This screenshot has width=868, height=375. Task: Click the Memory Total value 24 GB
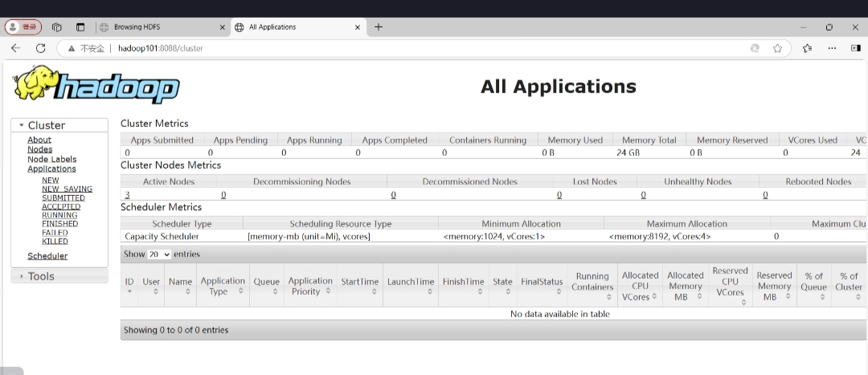coord(628,152)
